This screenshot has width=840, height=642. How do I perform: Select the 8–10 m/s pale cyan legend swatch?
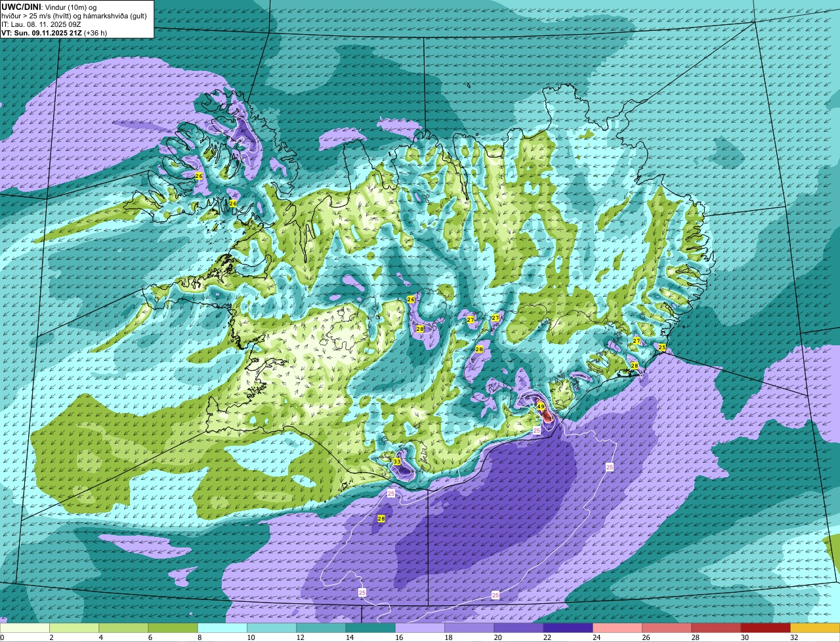coord(222,628)
